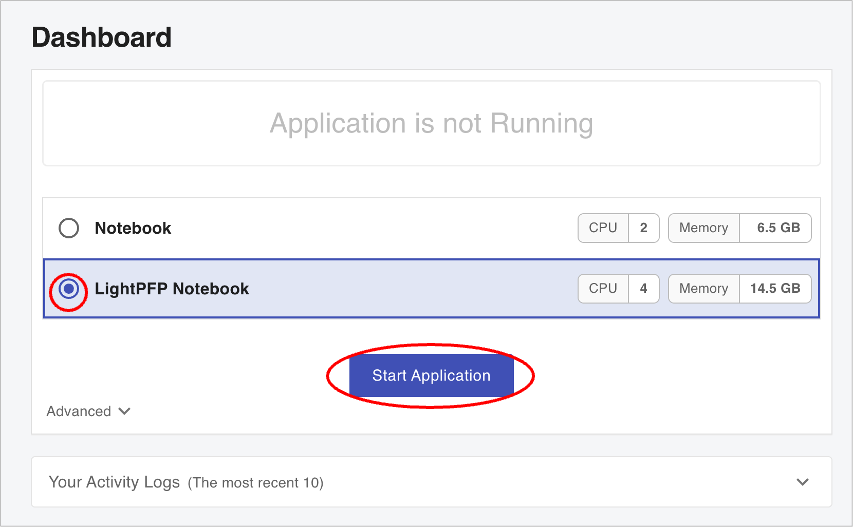Screen dimensions: 853x527
Task: Click the Your Activity Logs heading
Action: (114, 482)
